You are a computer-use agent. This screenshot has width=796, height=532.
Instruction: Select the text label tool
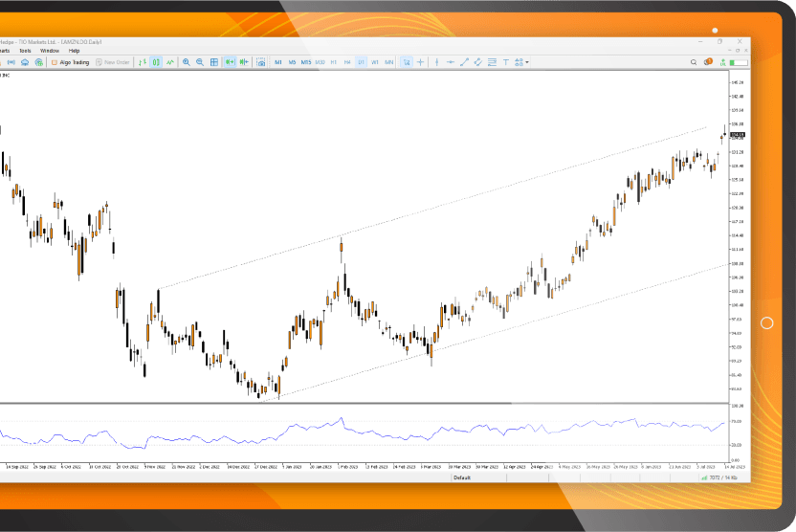click(506, 62)
